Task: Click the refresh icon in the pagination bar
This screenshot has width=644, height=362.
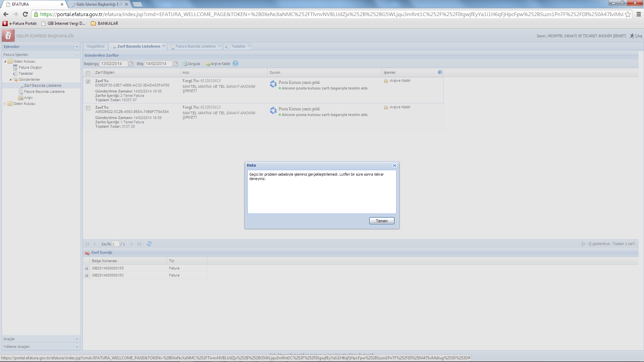Action: [149, 244]
